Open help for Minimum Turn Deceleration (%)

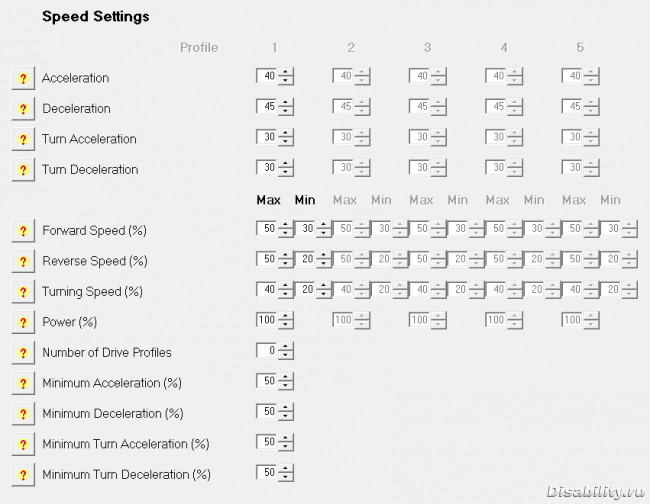click(23, 475)
